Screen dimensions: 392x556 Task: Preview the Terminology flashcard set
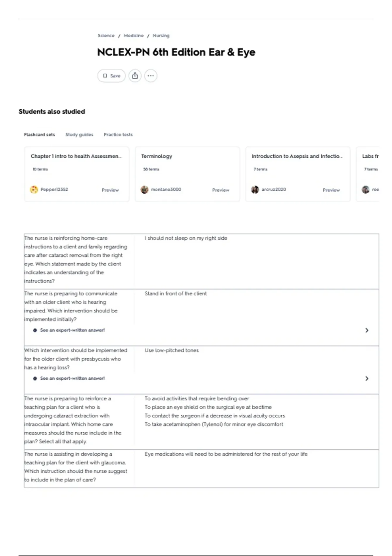[x=221, y=190]
